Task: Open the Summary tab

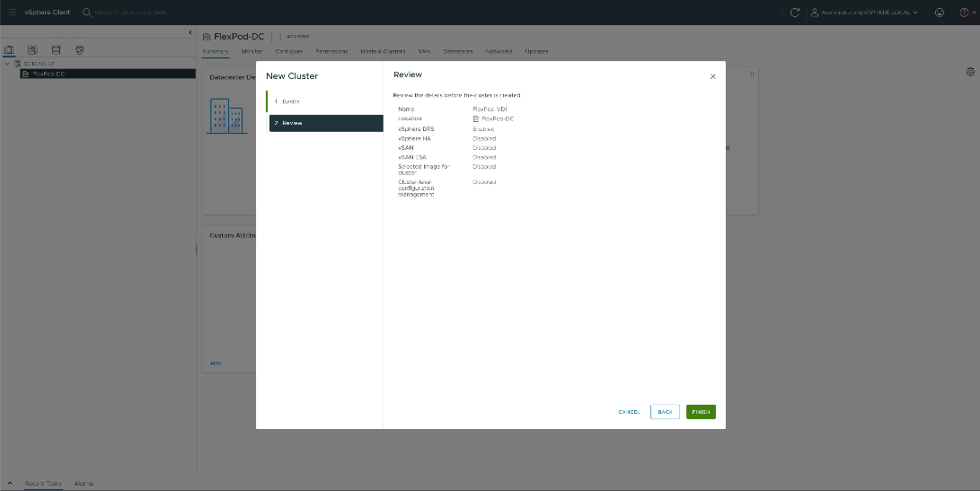Action: point(215,51)
